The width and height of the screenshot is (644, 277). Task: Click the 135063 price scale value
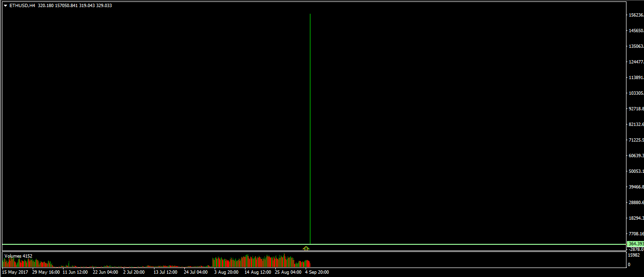636,46
